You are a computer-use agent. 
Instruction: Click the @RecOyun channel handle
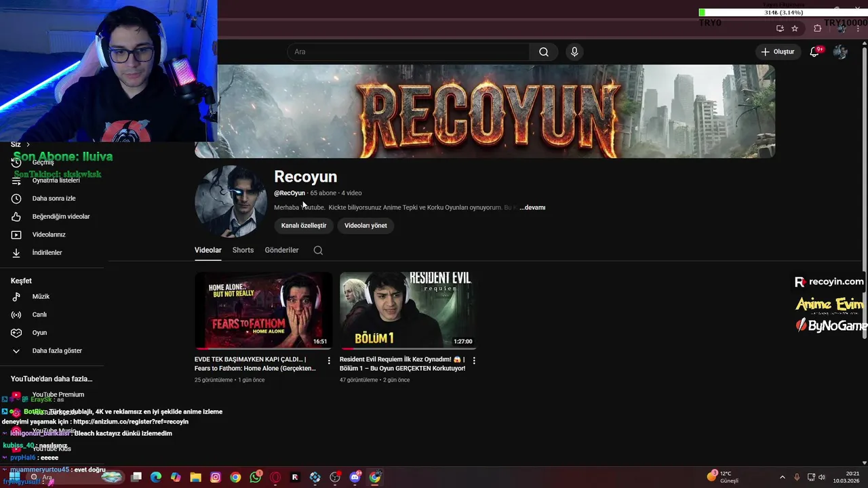290,193
